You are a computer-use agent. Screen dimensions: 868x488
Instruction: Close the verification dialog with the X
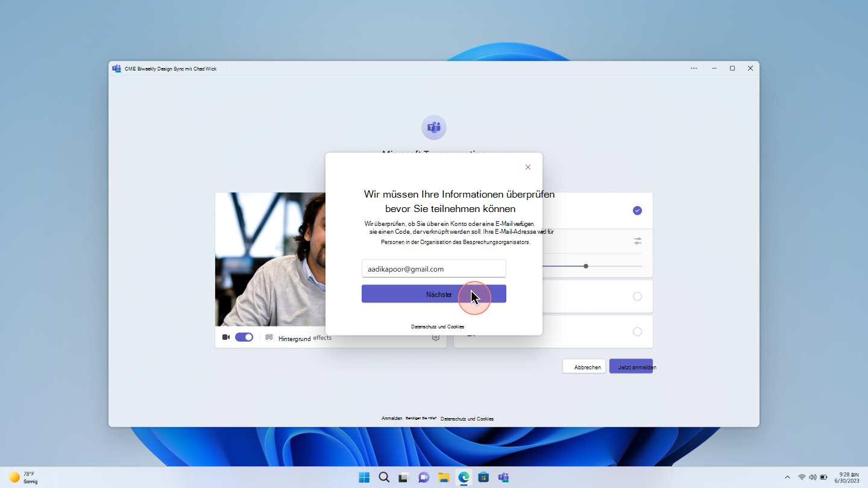pos(528,167)
